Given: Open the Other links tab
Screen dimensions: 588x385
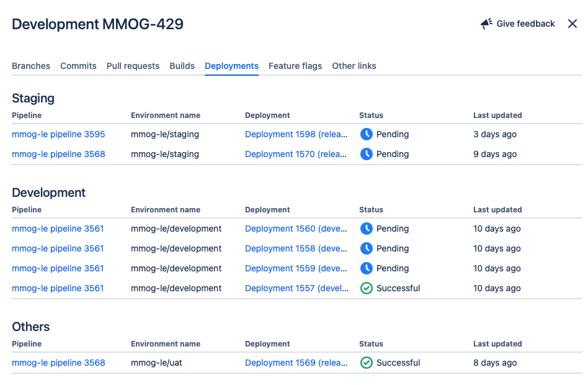Looking at the screenshot, I should 354,66.
